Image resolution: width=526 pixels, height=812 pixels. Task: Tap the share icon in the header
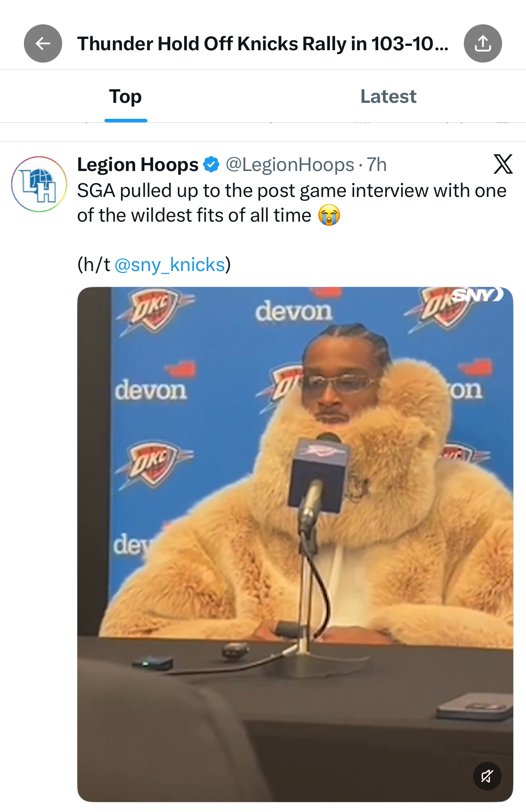click(483, 43)
